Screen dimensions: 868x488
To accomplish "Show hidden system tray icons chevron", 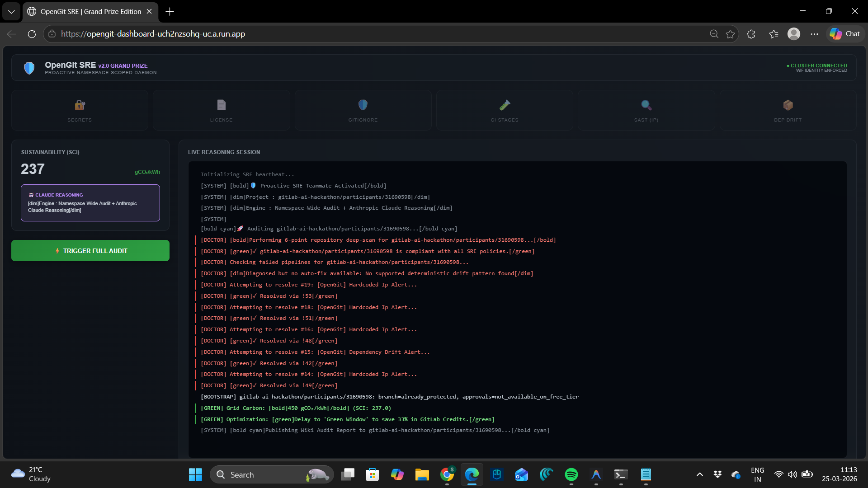I will 699,474.
